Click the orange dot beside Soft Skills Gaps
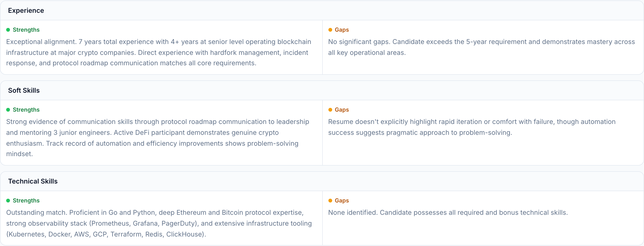644x246 pixels. click(330, 110)
